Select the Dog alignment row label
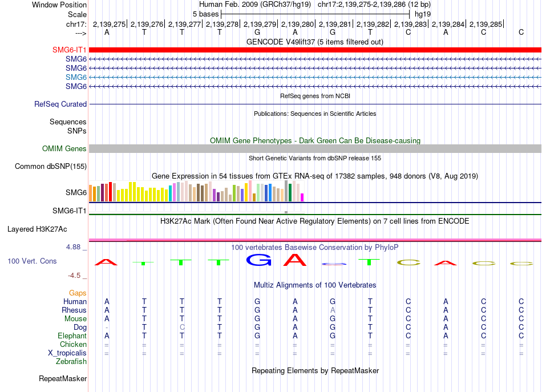This screenshot has width=542, height=392. click(80, 328)
